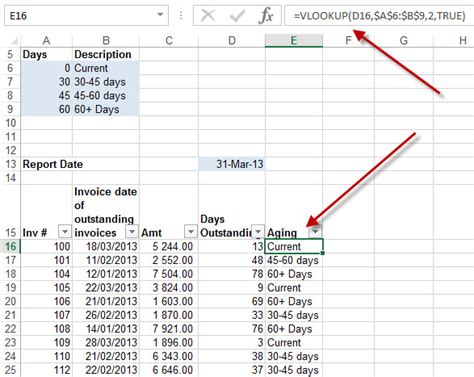Select column G header
Screen dimensions: 474x377
coord(404,41)
